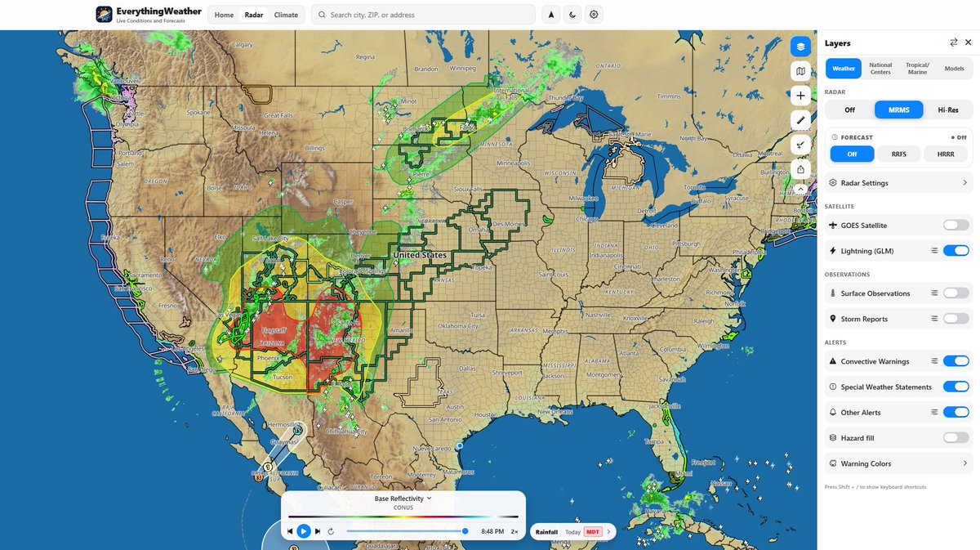Switch to Tropical/Marine tab
This screenshot has width=980, height=550.
click(x=917, y=69)
